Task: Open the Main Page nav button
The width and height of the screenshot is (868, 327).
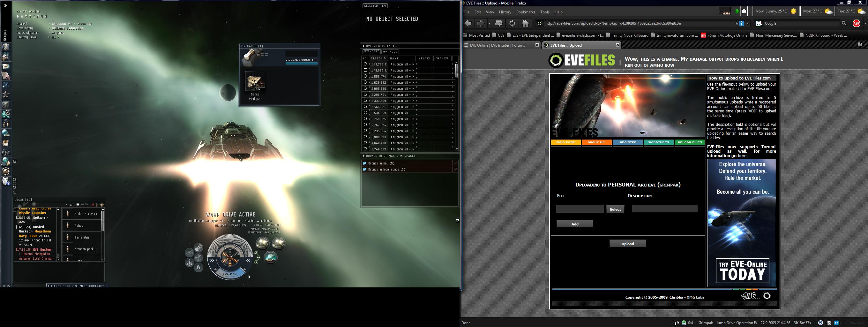Action: point(566,142)
